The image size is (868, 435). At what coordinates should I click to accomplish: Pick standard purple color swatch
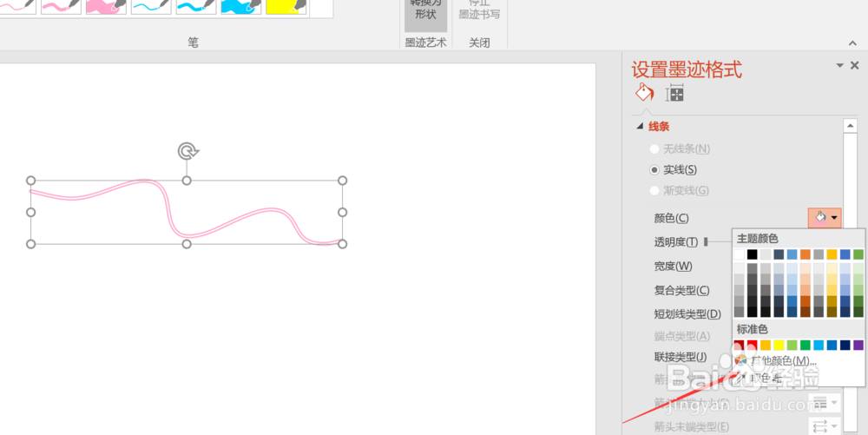858,346
